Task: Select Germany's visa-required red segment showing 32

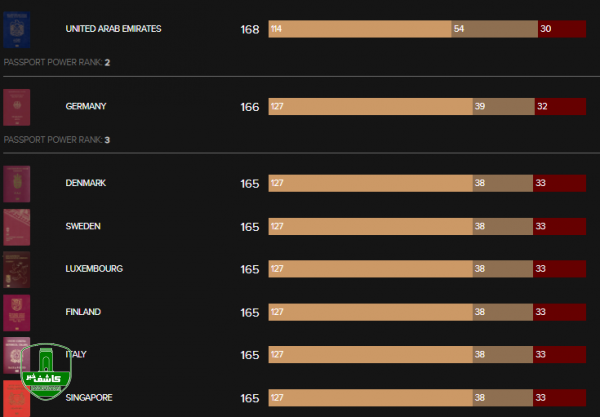Action: coord(560,106)
